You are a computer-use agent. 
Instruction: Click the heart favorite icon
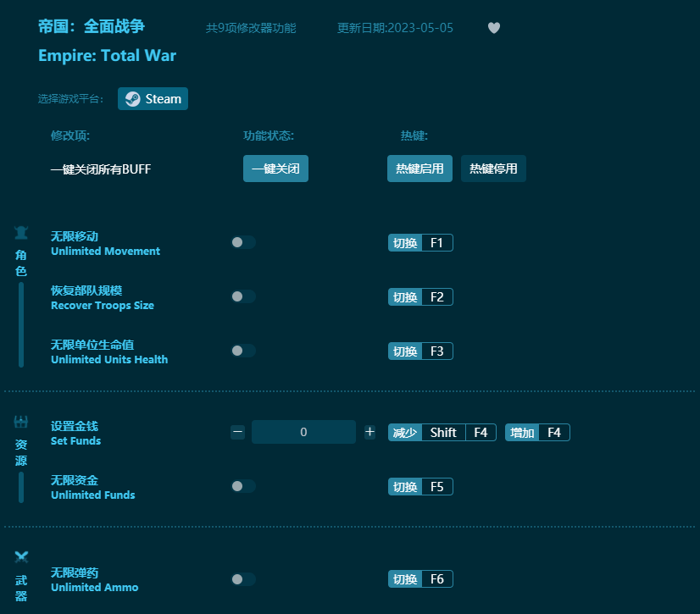pyautogui.click(x=494, y=28)
